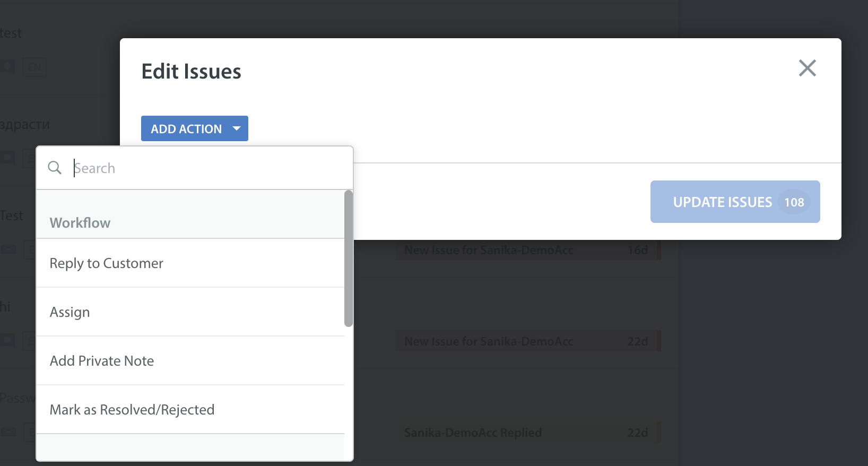
Task: Choose the Assign action
Action: pyautogui.click(x=190, y=312)
